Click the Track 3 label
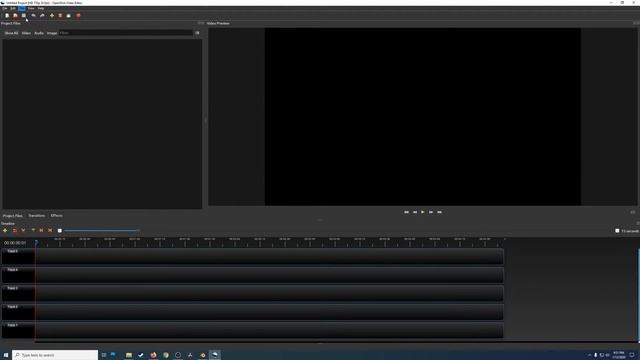 12,288
